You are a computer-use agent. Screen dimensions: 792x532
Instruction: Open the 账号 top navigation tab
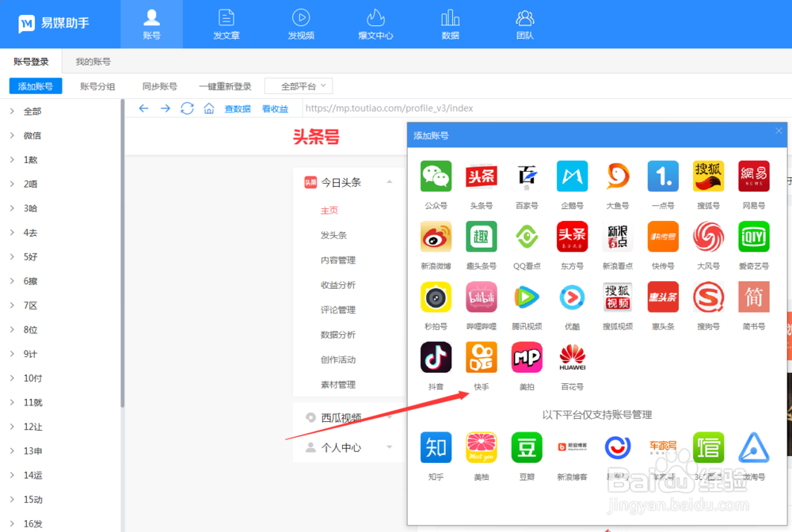tap(151, 25)
